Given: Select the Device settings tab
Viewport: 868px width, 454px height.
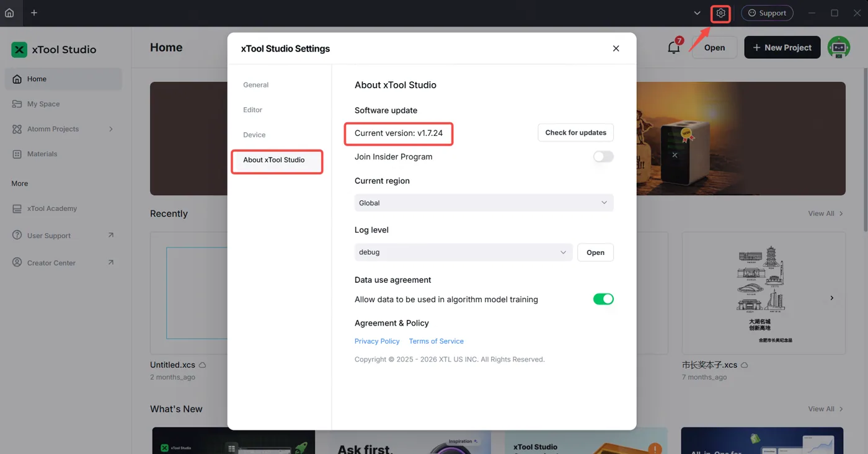Looking at the screenshot, I should click(254, 135).
